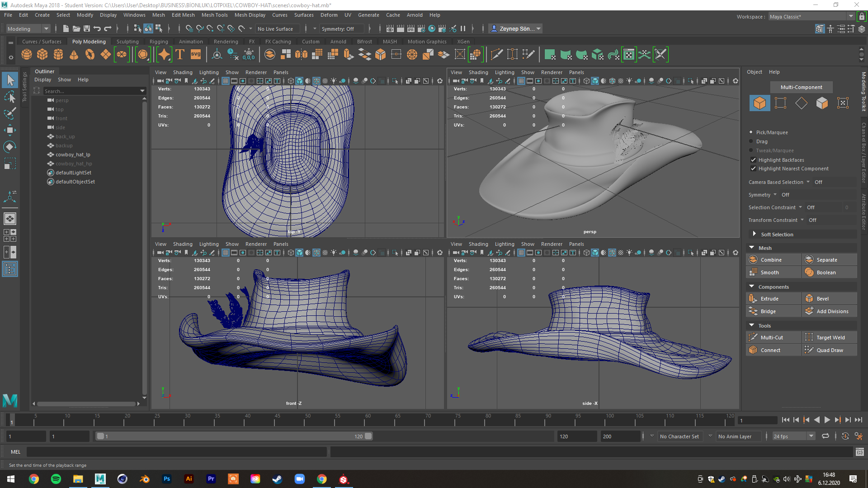This screenshot has height=488, width=868.
Task: Click the Extrude button
Action: [x=769, y=299]
